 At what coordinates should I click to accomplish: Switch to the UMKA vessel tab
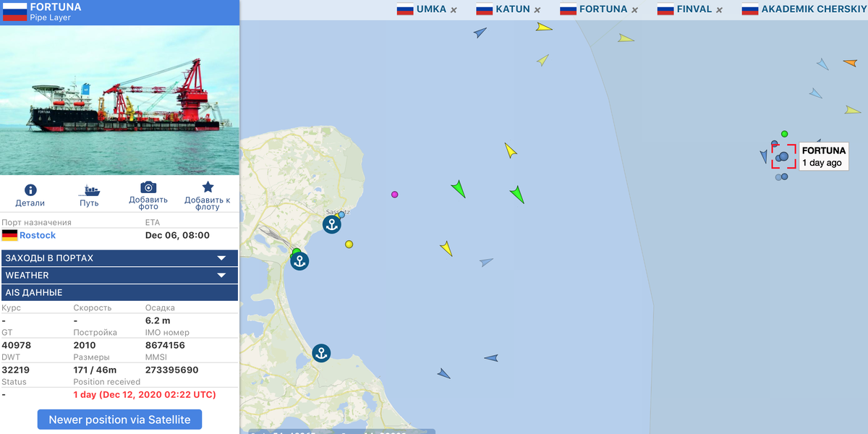(432, 9)
